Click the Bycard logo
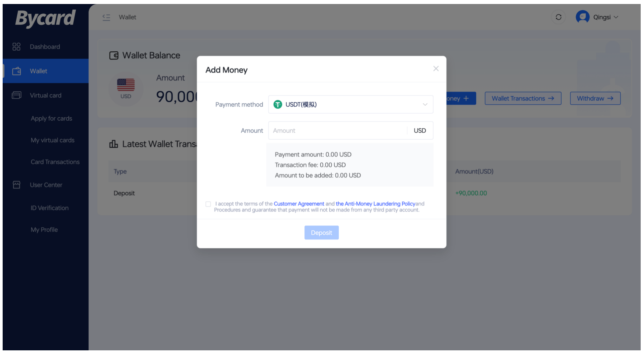 45,18
